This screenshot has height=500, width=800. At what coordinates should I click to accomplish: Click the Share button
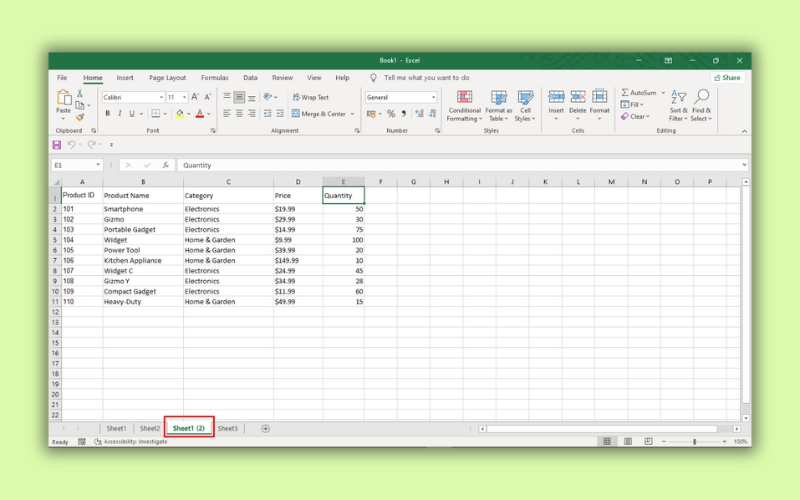[728, 78]
